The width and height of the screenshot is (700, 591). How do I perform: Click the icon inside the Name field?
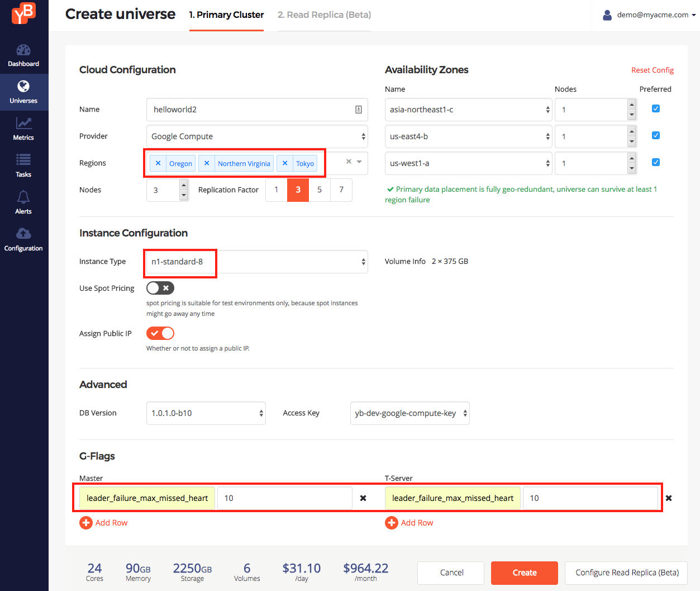pyautogui.click(x=359, y=110)
